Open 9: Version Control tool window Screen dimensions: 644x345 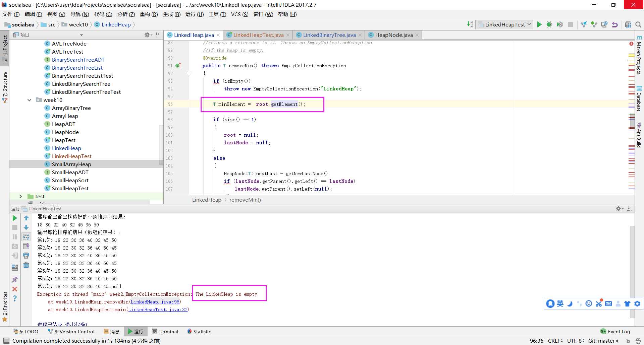click(71, 332)
